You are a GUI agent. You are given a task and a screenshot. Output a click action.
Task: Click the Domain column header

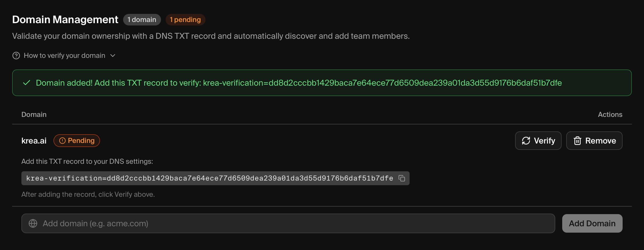point(34,115)
